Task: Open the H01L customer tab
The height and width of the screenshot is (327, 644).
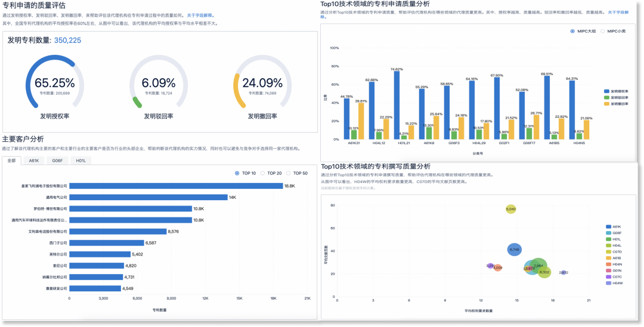Action: [x=80, y=161]
